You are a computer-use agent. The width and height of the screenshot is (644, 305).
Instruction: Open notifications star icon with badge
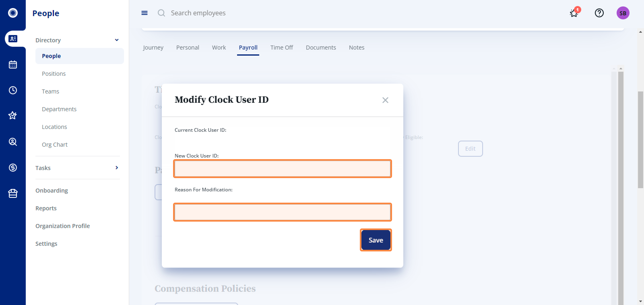pyautogui.click(x=574, y=12)
